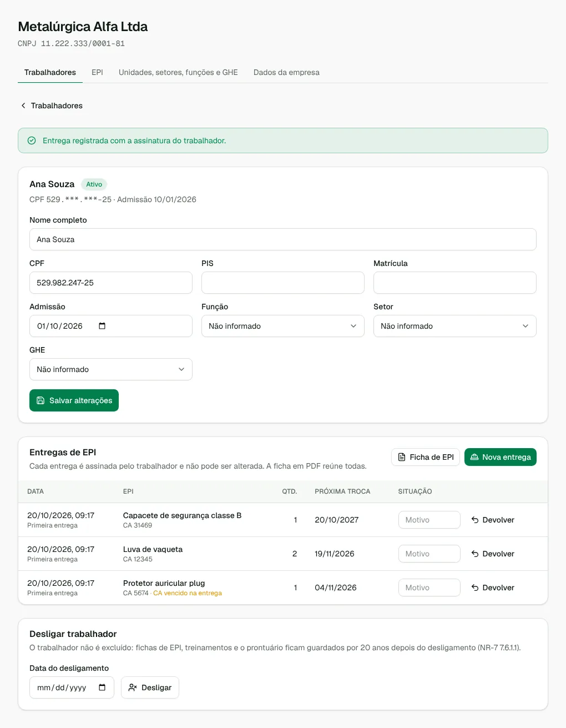This screenshot has height=728, width=566.
Task: Click the Desligar button
Action: (x=150, y=687)
